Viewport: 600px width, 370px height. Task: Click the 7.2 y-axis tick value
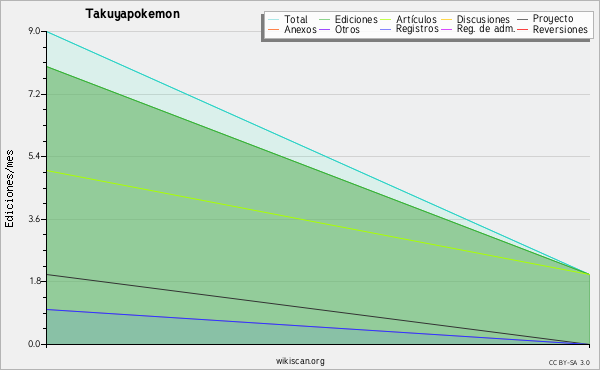pyautogui.click(x=34, y=94)
